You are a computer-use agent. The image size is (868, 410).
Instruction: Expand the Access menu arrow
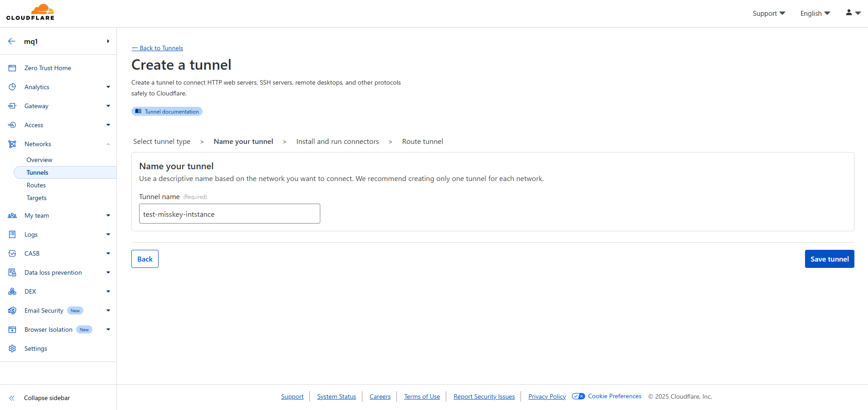pos(108,125)
